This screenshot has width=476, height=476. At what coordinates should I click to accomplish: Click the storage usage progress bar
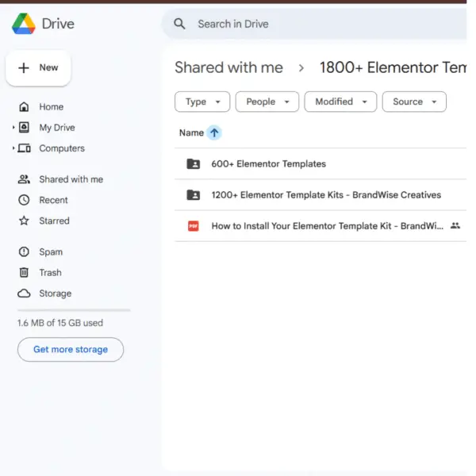74,310
